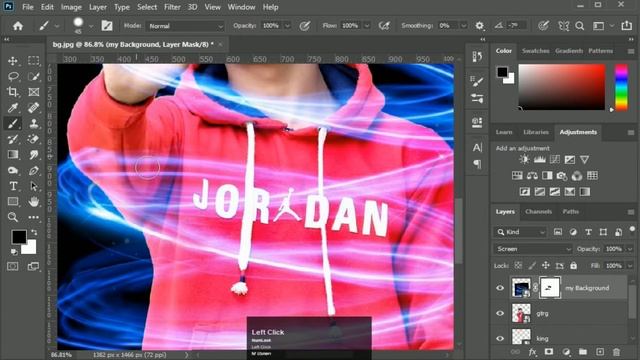Click the Share icon top right
The height and width of the screenshot is (360, 640).
627,26
